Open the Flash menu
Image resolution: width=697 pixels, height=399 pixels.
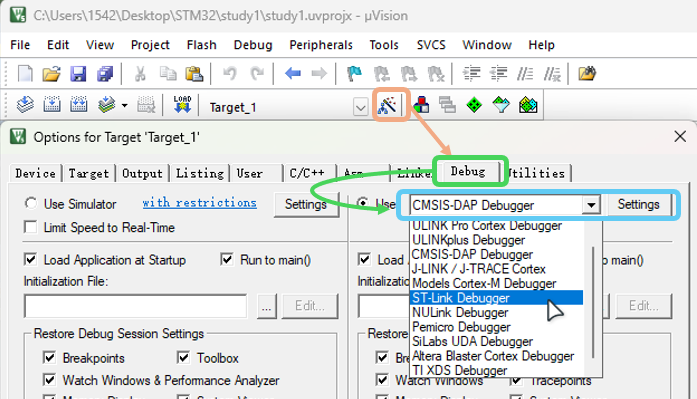[x=201, y=45]
